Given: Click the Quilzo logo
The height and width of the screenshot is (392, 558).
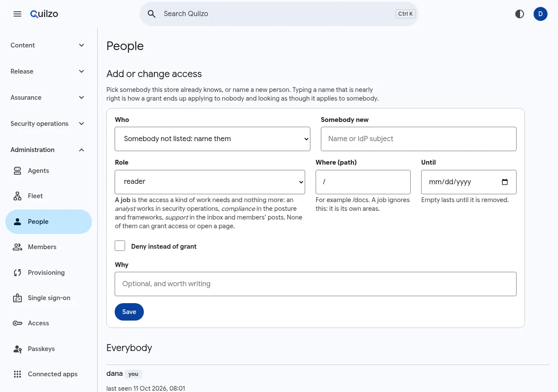Looking at the screenshot, I should 44,14.
